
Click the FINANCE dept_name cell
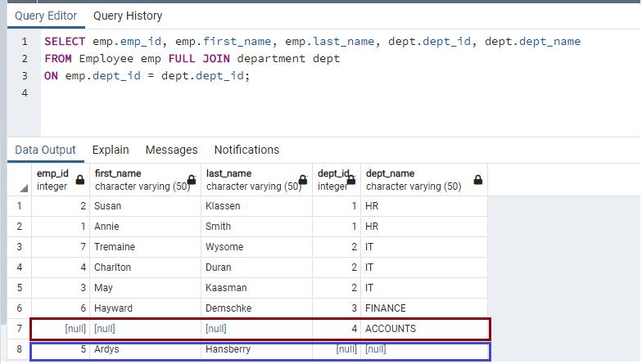[x=423, y=308]
